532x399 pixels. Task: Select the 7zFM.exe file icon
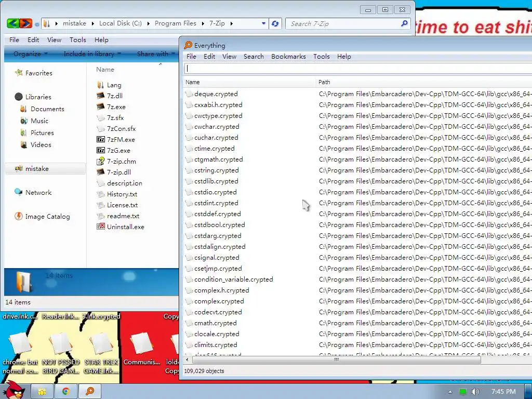pyautogui.click(x=100, y=139)
